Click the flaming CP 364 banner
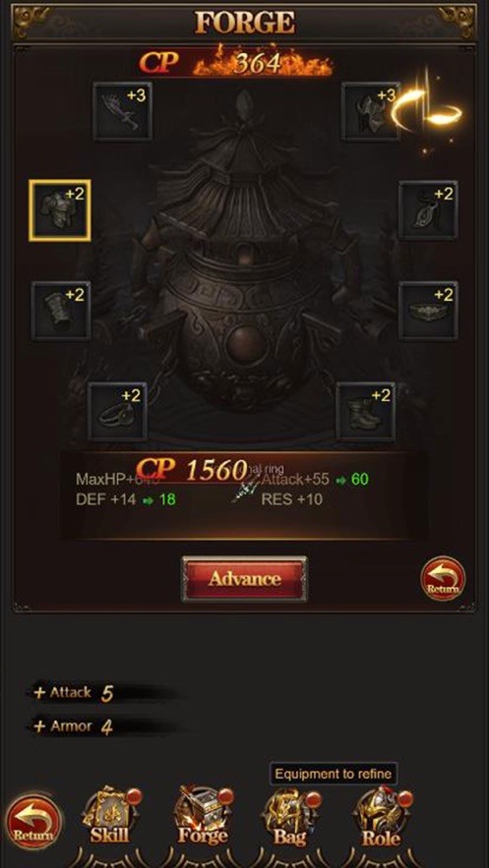 tap(235, 64)
